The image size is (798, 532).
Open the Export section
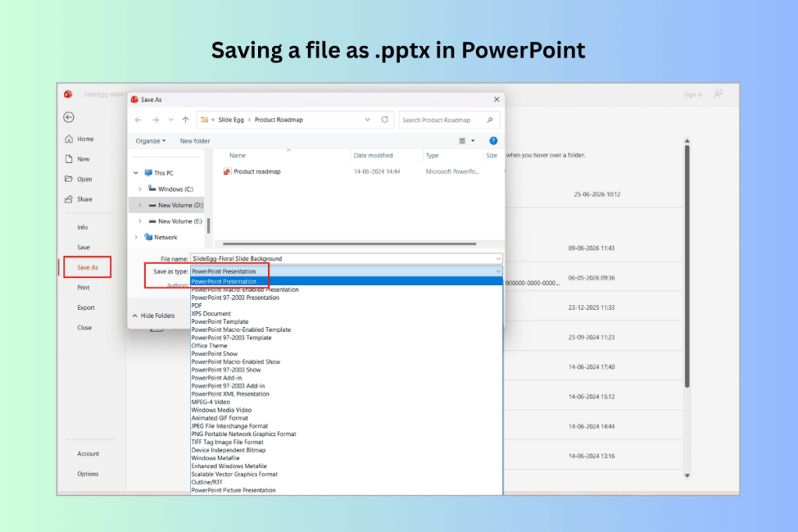86,308
